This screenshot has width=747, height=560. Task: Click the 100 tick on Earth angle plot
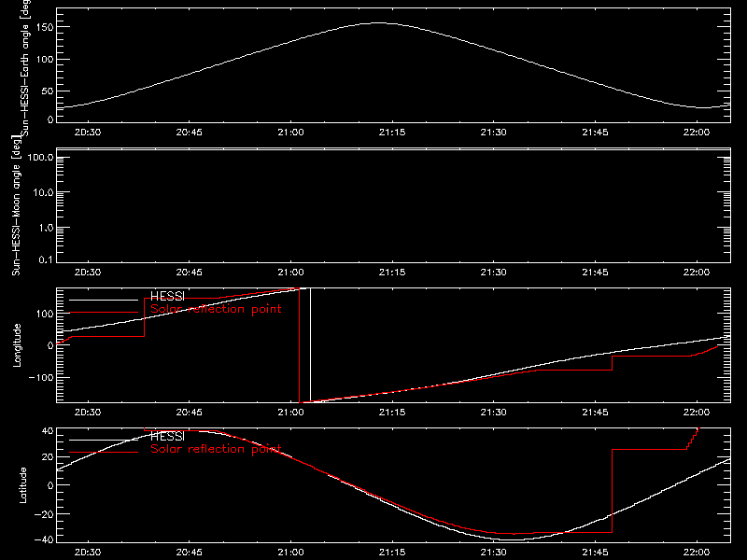45,59
